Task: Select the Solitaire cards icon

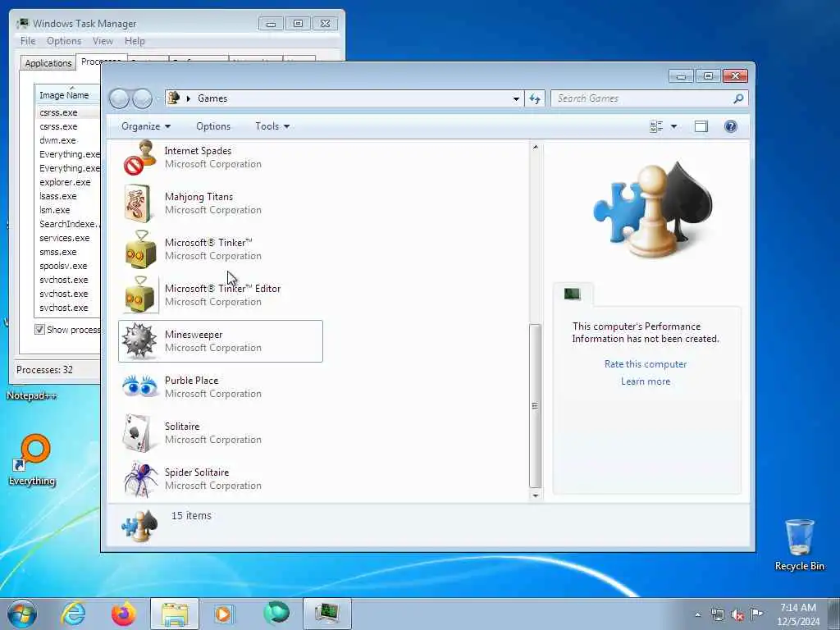Action: tap(136, 432)
